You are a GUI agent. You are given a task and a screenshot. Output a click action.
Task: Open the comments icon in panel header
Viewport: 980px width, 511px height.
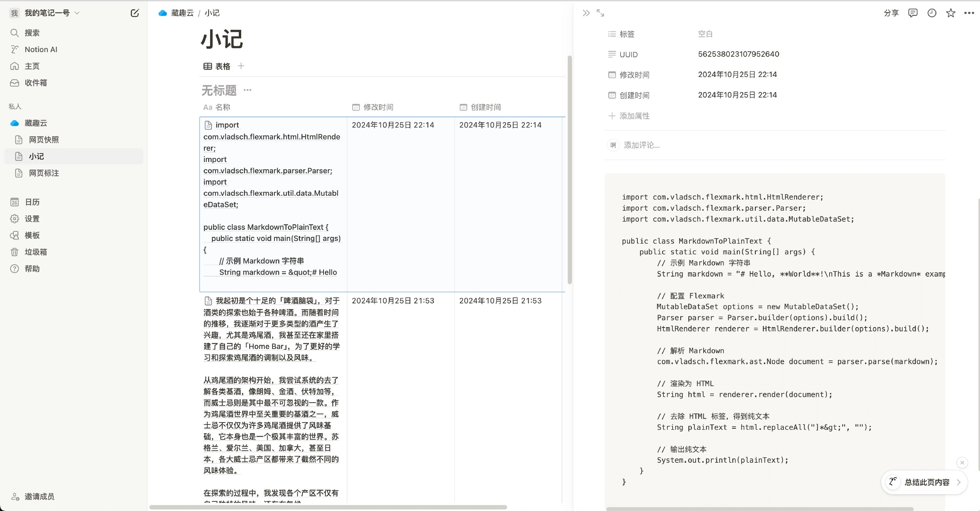pyautogui.click(x=913, y=13)
